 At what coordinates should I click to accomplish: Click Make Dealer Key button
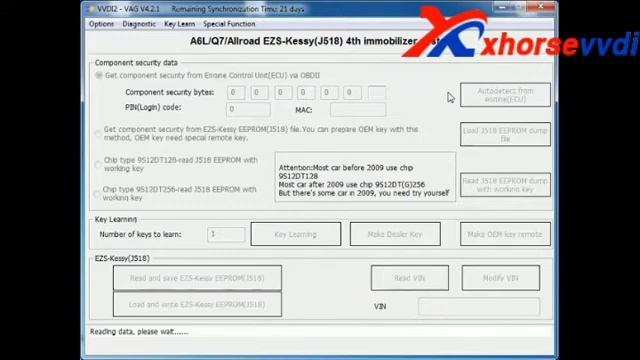tap(395, 234)
